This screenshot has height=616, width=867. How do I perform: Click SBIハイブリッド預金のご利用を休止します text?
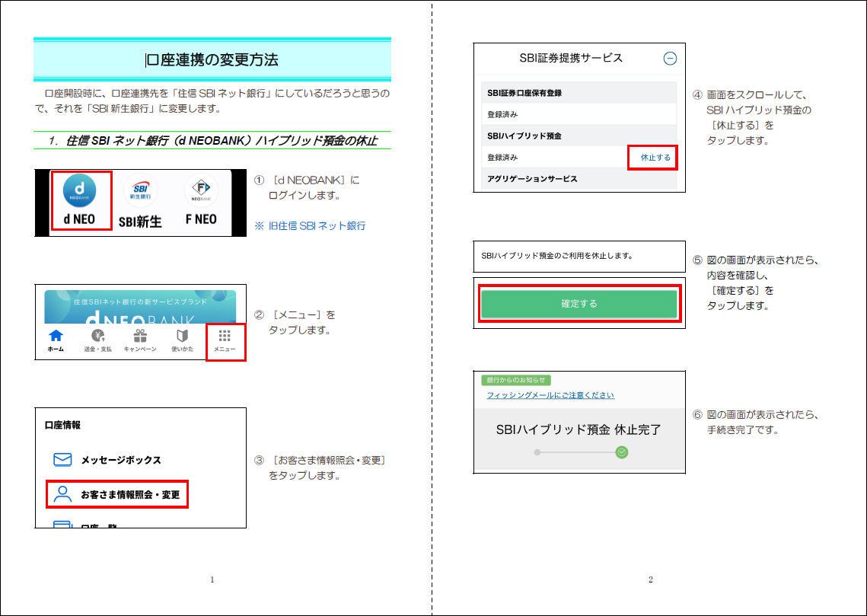coord(557,256)
